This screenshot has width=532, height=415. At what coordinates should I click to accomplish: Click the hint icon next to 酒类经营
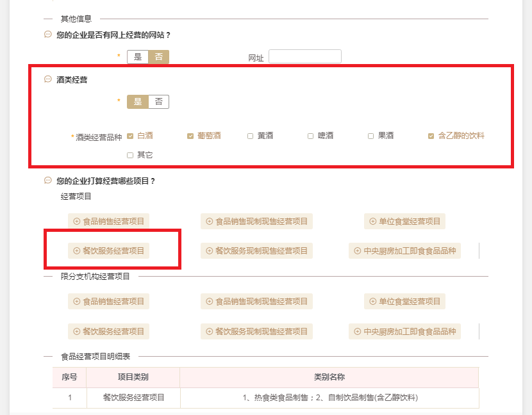[x=48, y=79]
